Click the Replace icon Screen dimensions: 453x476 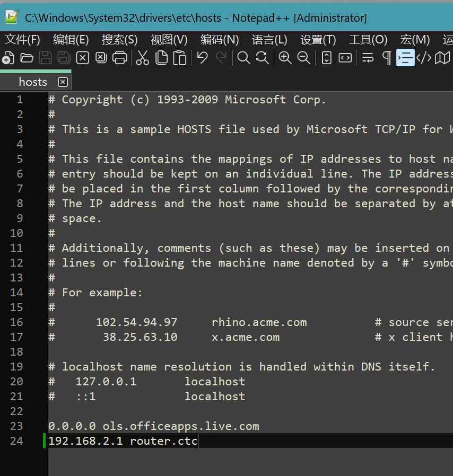[262, 58]
